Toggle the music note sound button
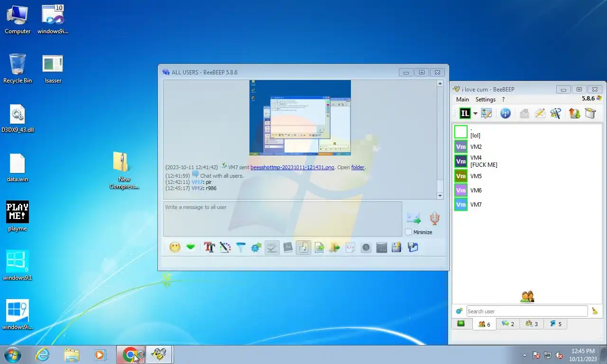This screenshot has width=607, height=364. [x=303, y=247]
